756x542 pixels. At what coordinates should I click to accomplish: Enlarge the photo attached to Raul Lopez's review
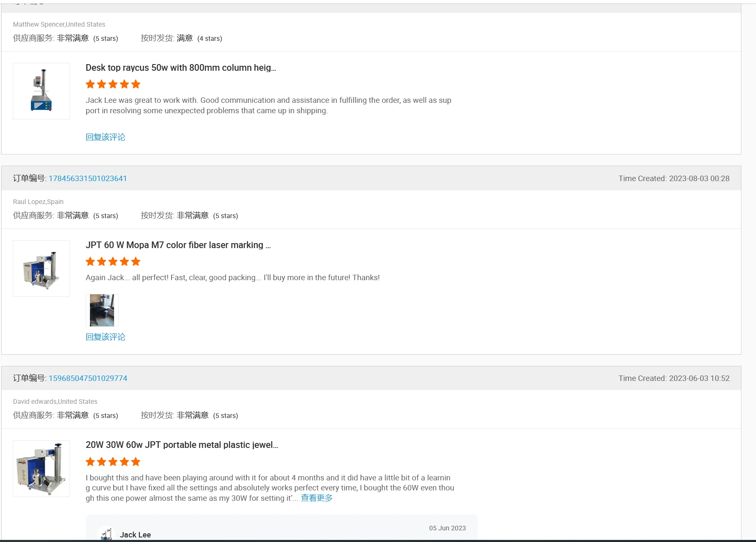point(102,310)
